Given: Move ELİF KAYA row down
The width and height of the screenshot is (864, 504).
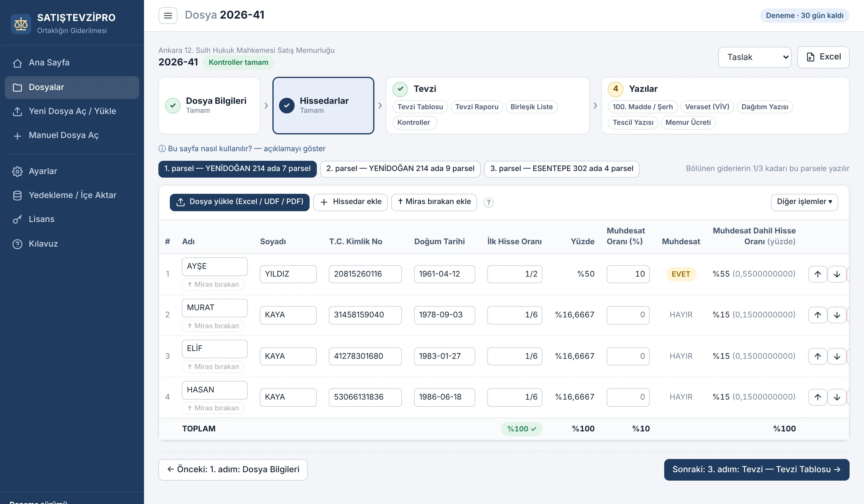Looking at the screenshot, I should pyautogui.click(x=837, y=356).
